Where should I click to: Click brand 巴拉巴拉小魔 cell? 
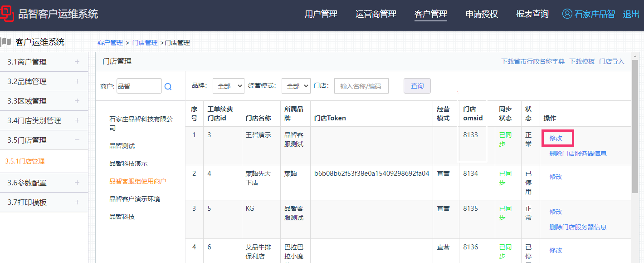(294, 253)
